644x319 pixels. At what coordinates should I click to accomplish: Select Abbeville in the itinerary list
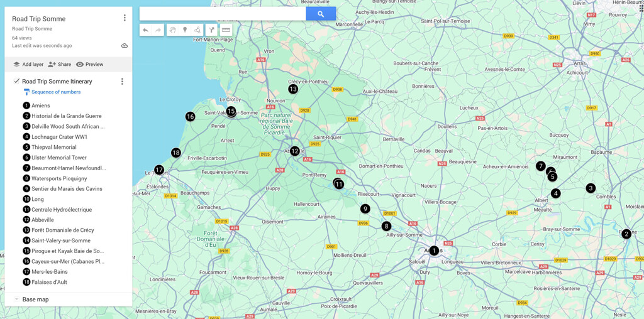point(42,220)
